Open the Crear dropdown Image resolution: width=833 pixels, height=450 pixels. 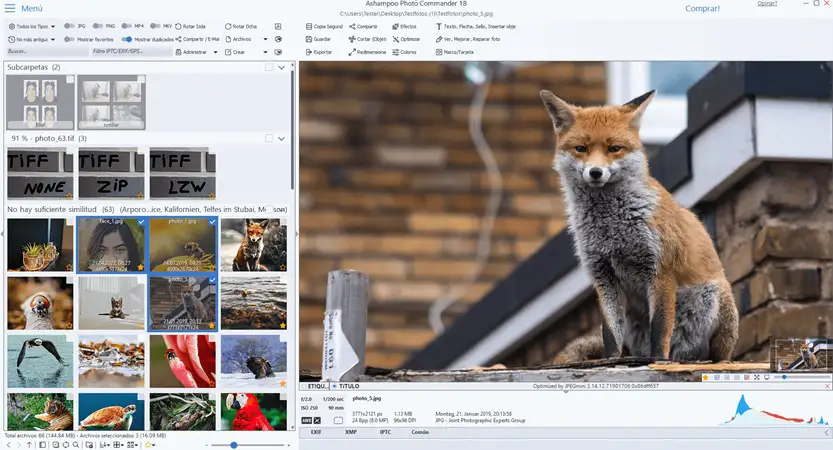pos(266,52)
